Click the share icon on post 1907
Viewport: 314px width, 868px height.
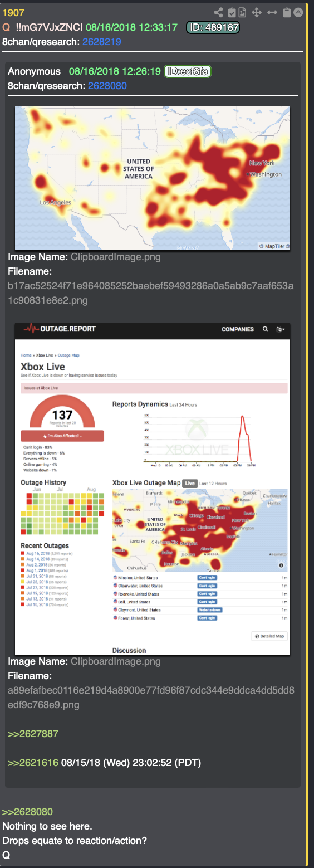pos(219,12)
